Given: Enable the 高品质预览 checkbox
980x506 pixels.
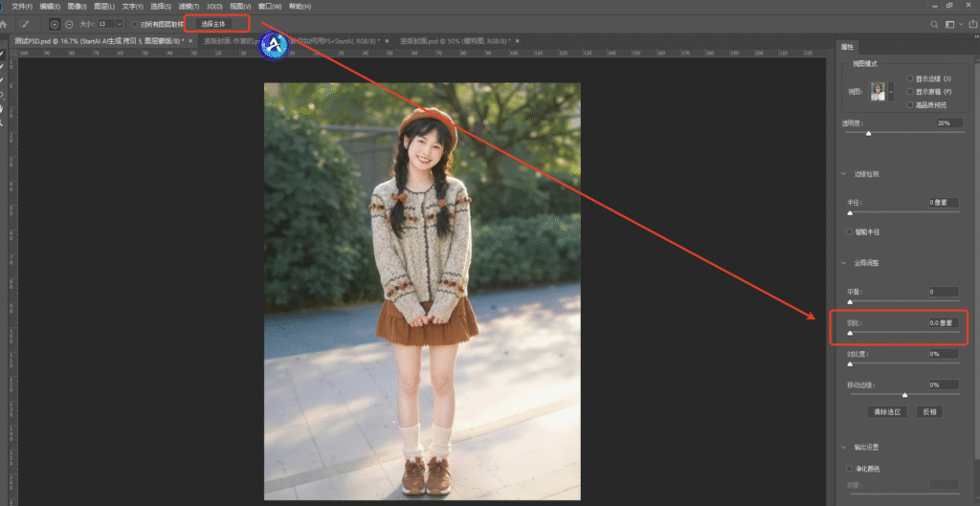Looking at the screenshot, I should point(909,104).
